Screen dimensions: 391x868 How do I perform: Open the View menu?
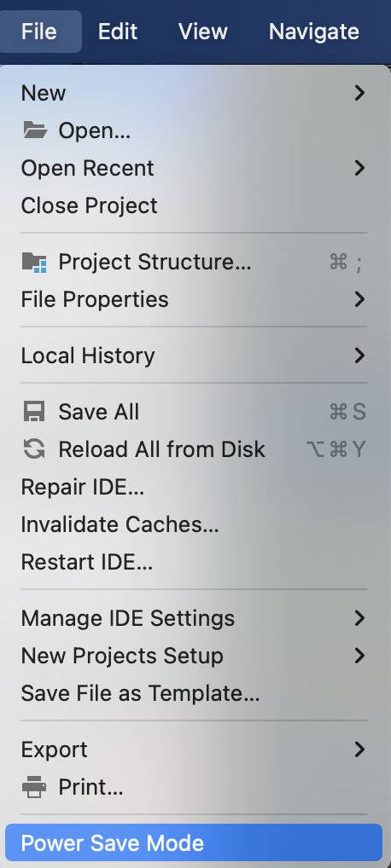pos(203,31)
